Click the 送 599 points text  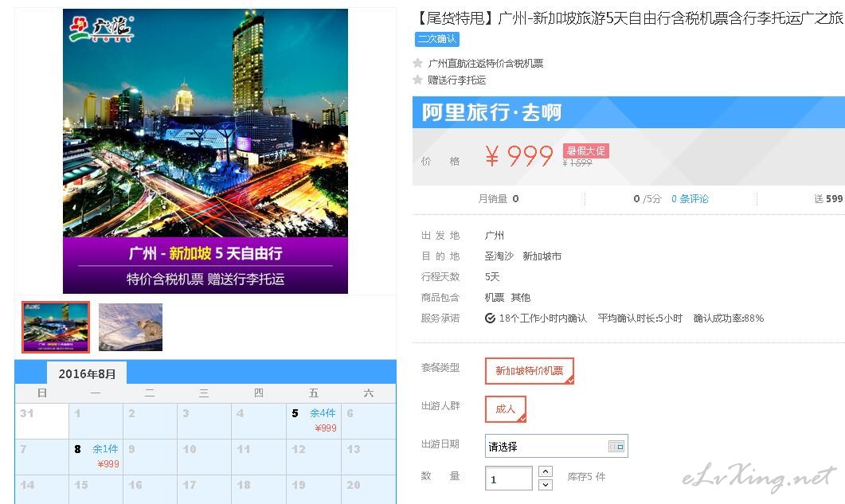pyautogui.click(x=828, y=199)
